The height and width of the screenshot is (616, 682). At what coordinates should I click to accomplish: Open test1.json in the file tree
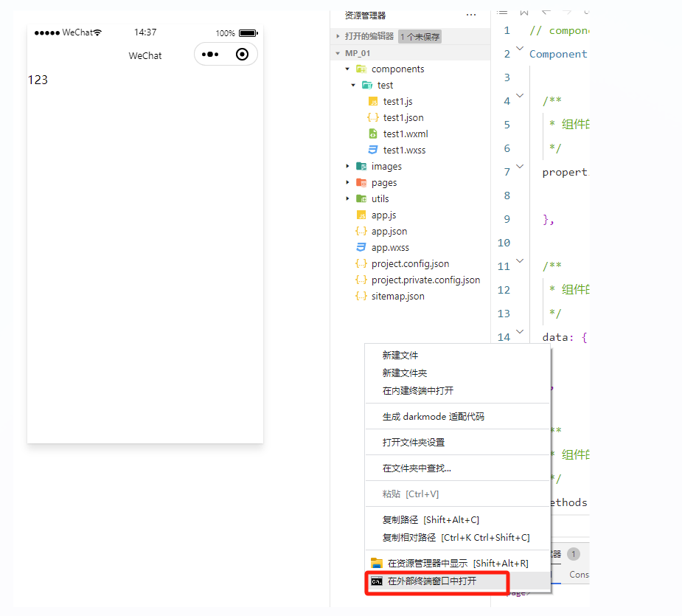click(x=403, y=117)
